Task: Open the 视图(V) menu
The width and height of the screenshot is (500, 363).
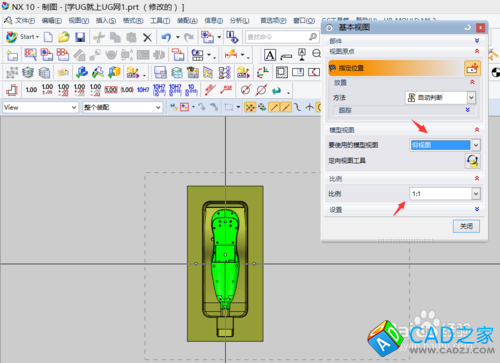Action: [x=79, y=21]
